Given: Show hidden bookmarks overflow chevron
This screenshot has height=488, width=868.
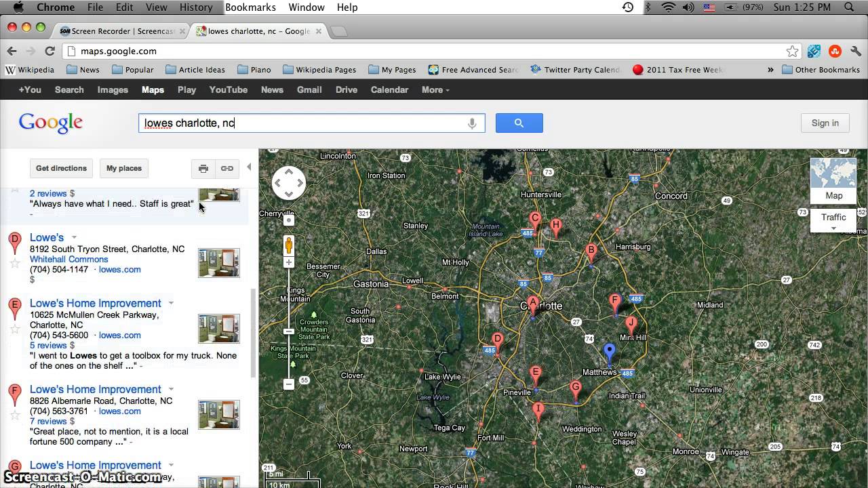Looking at the screenshot, I should click(770, 70).
